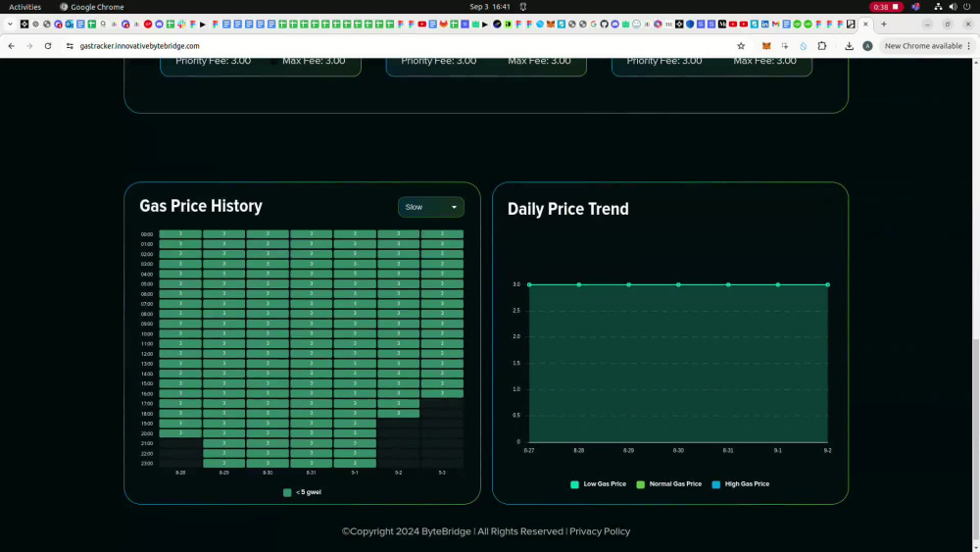Open the Privacy Policy link
980x552 pixels.
(x=600, y=531)
